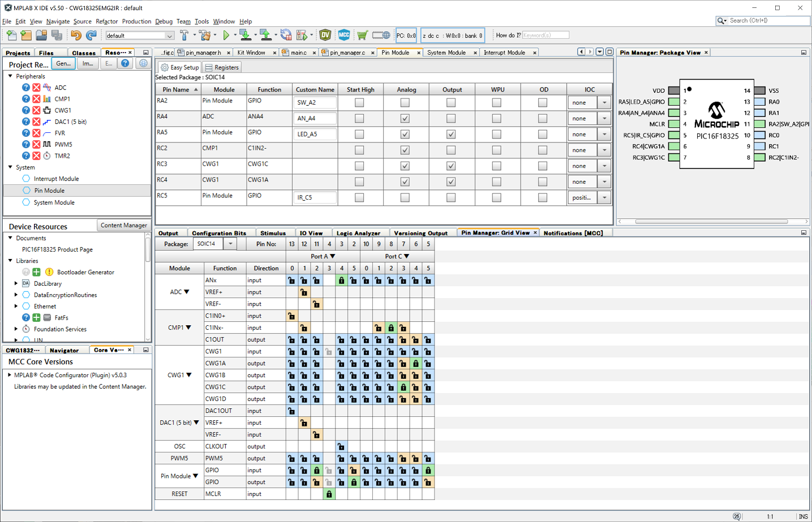The width and height of the screenshot is (812, 522).
Task: Click the Undo arrow icon
Action: tap(76, 35)
